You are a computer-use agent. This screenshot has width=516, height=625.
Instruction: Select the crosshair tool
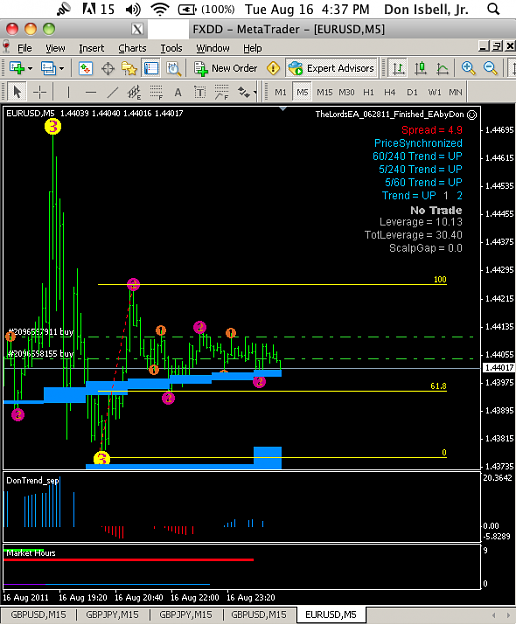coord(39,92)
